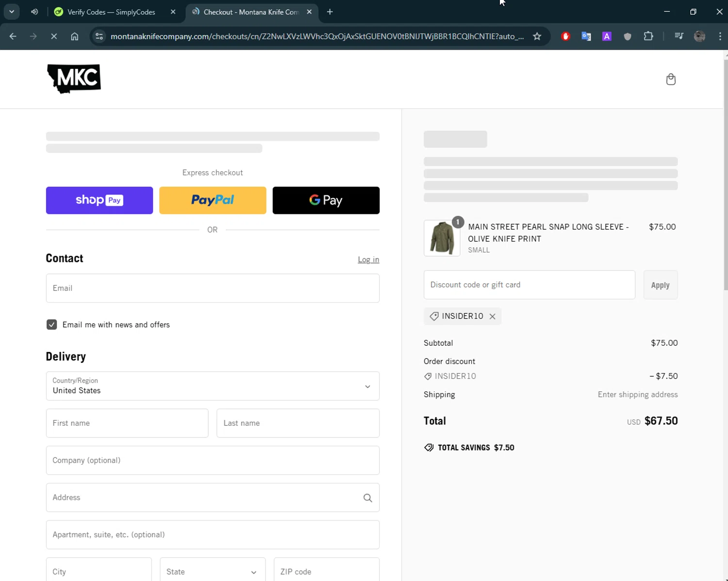The width and height of the screenshot is (728, 581).
Task: Expand the Country/Region dropdown
Action: (x=213, y=386)
